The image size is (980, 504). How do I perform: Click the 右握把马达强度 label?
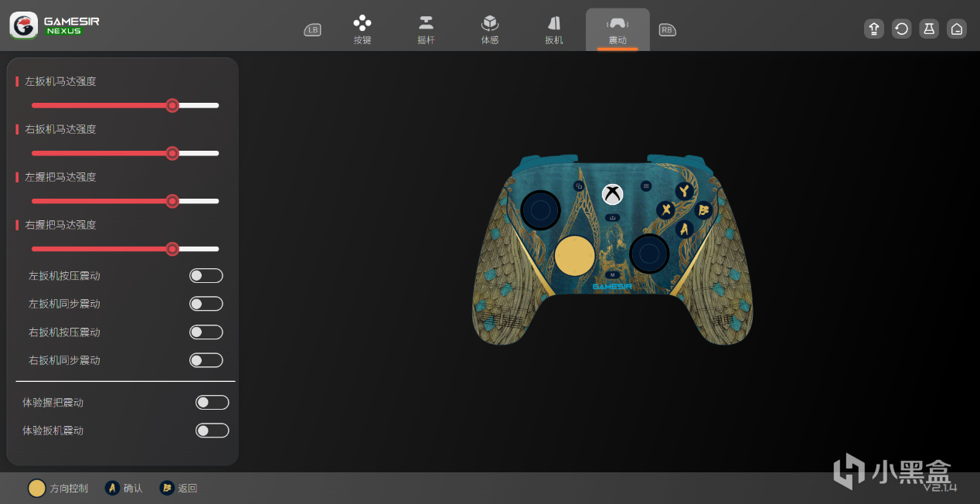click(60, 225)
